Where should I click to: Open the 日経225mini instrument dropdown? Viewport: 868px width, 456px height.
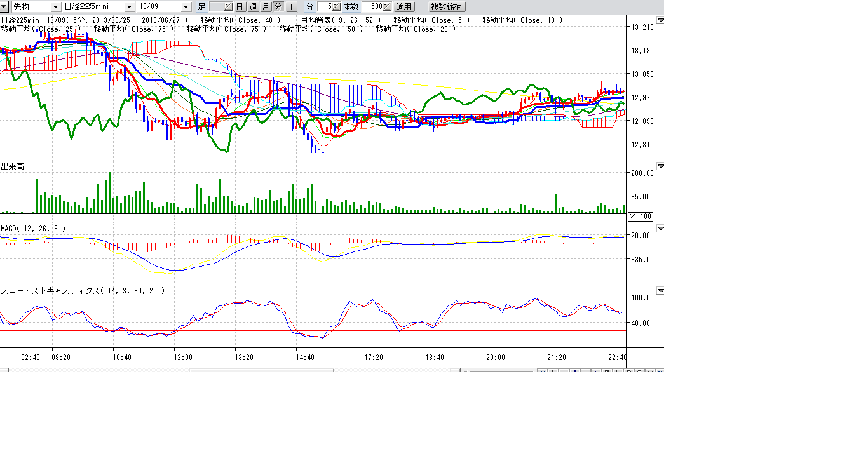pos(130,7)
